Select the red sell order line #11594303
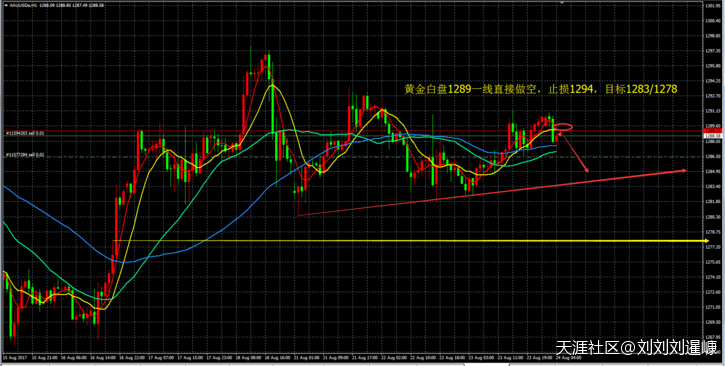Image resolution: width=725 pixels, height=366 pixels. (352, 131)
